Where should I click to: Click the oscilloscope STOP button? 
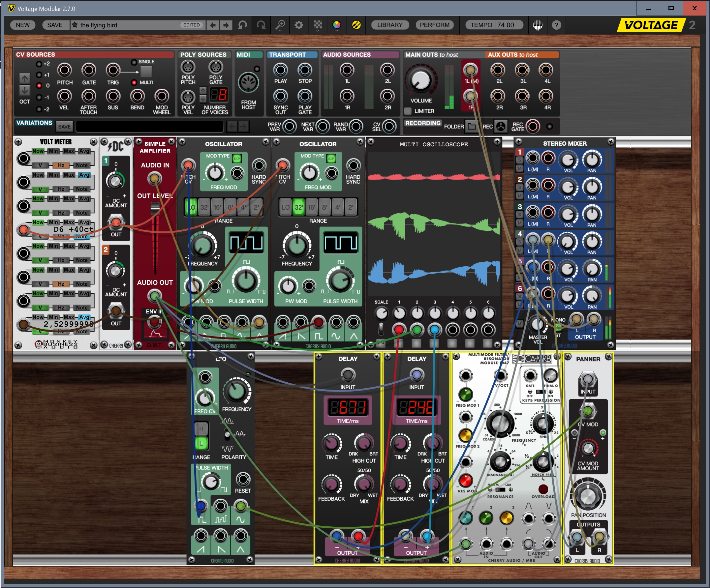(x=381, y=344)
